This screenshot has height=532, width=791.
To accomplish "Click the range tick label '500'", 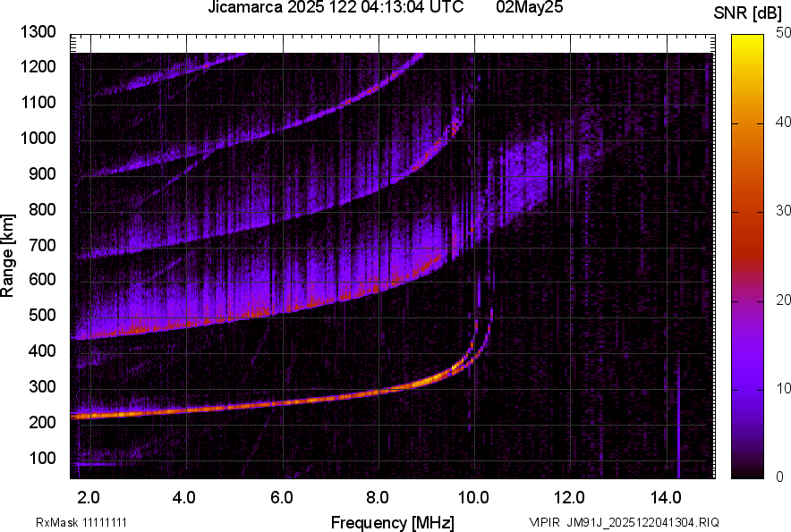I will click(x=42, y=315).
